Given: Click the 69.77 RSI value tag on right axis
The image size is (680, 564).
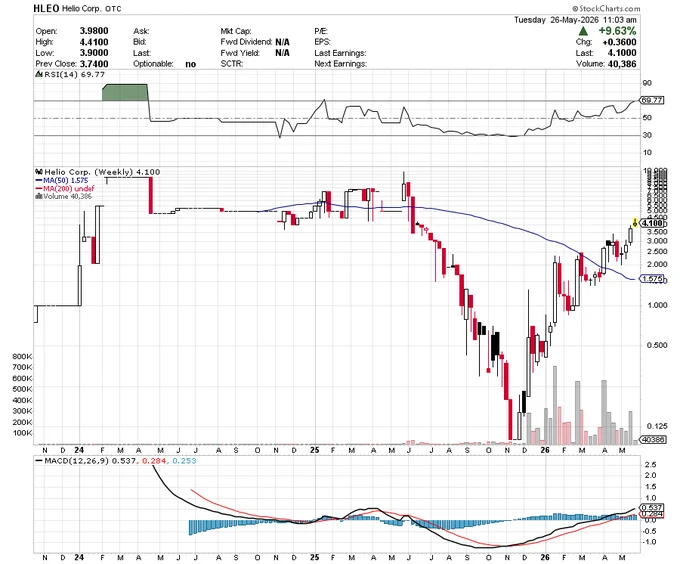Looking at the screenshot, I should point(652,100).
